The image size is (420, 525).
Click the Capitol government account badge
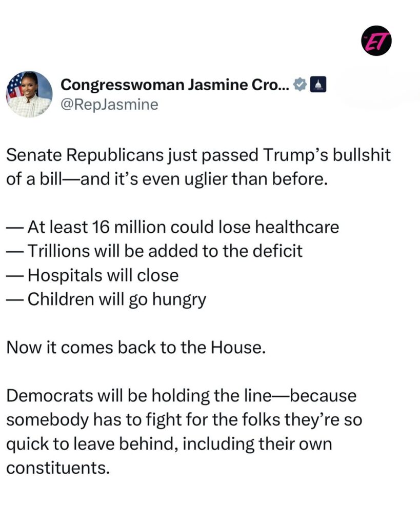click(318, 85)
